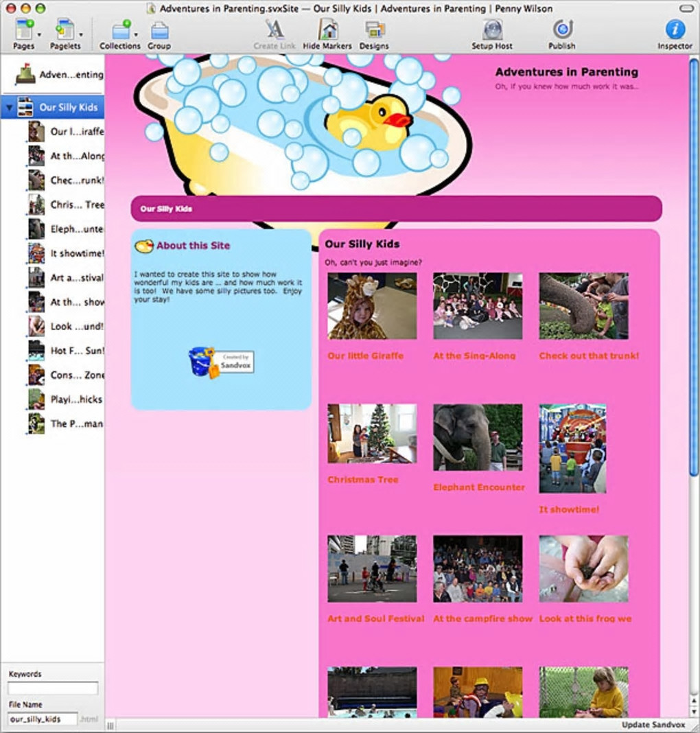Select the Look ...und! page in sidebar
Image resolution: width=700 pixels, height=733 pixels.
click(x=65, y=326)
